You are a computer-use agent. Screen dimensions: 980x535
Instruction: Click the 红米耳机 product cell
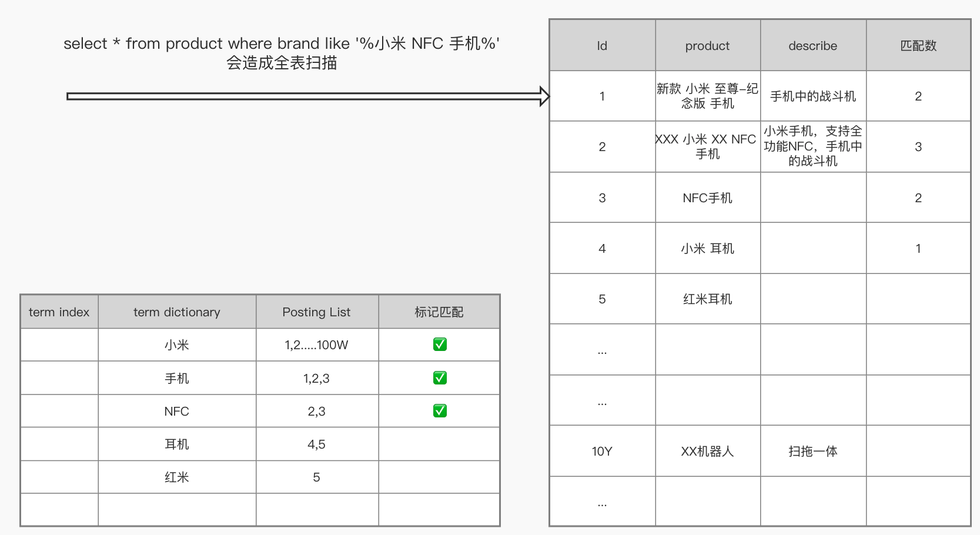708,299
